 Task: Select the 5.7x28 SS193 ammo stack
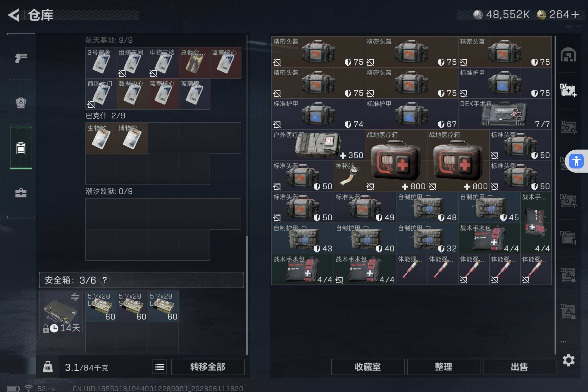[132, 306]
